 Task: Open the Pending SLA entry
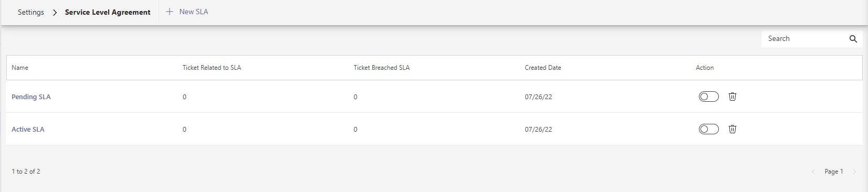[x=31, y=97]
